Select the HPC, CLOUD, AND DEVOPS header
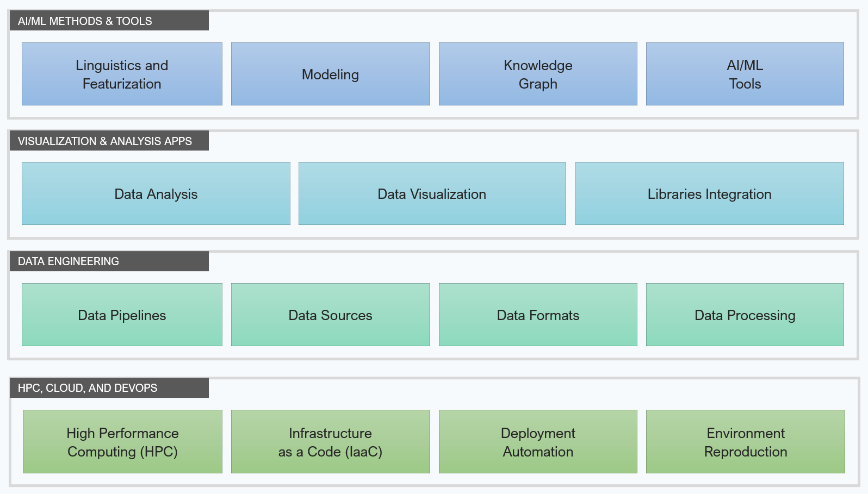Screen dimensions: 868x494 (109, 387)
